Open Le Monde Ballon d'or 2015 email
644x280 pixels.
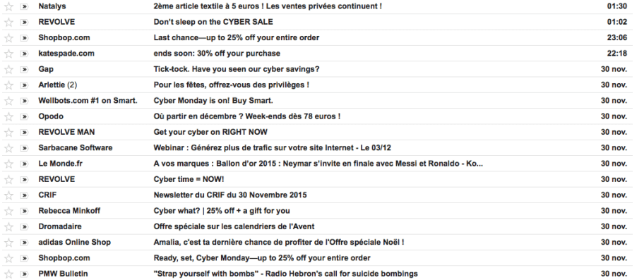pos(318,164)
